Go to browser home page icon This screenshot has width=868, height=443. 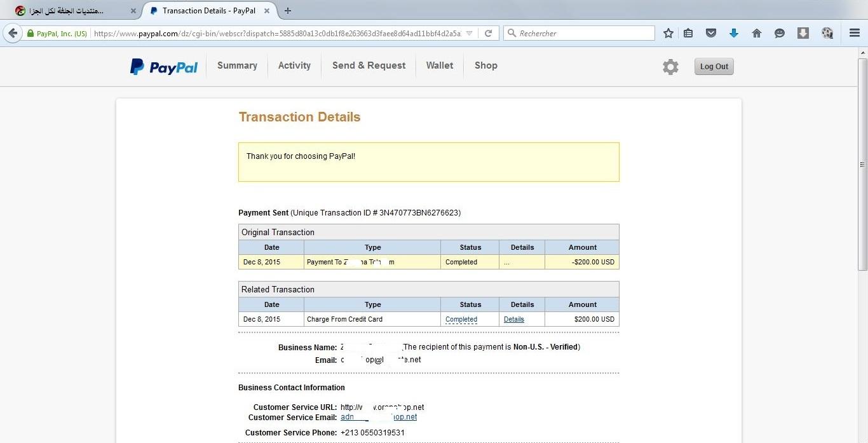click(x=757, y=34)
